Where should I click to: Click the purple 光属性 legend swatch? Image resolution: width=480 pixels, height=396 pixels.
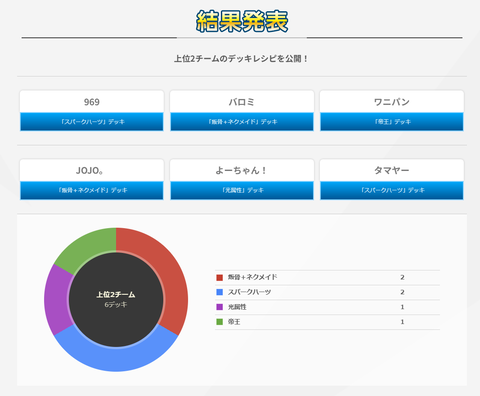click(219, 307)
